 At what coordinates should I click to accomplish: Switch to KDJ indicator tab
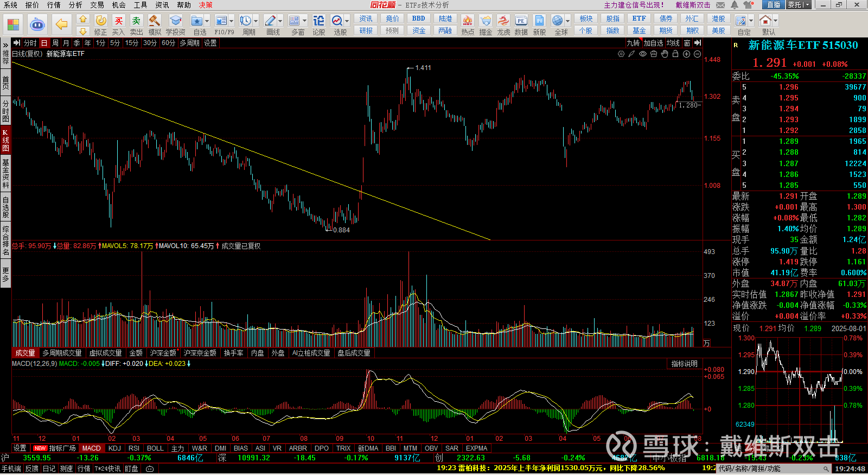click(x=114, y=448)
